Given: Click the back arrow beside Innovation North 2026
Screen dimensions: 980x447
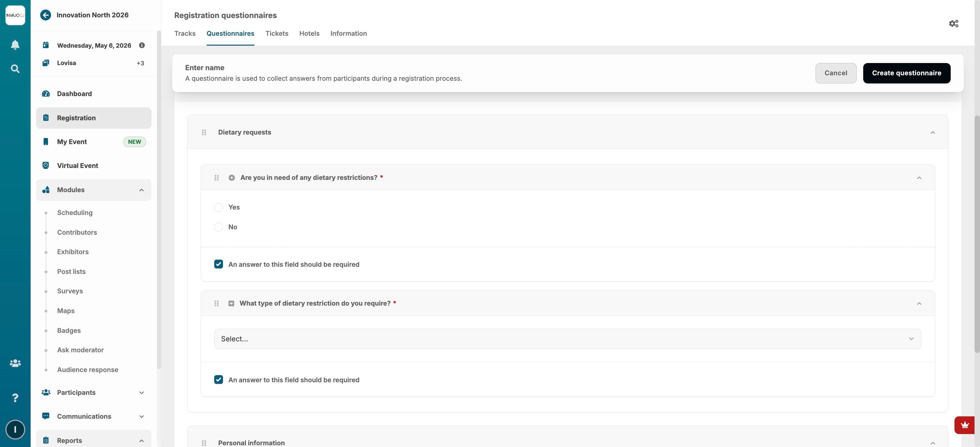Looking at the screenshot, I should [46, 15].
